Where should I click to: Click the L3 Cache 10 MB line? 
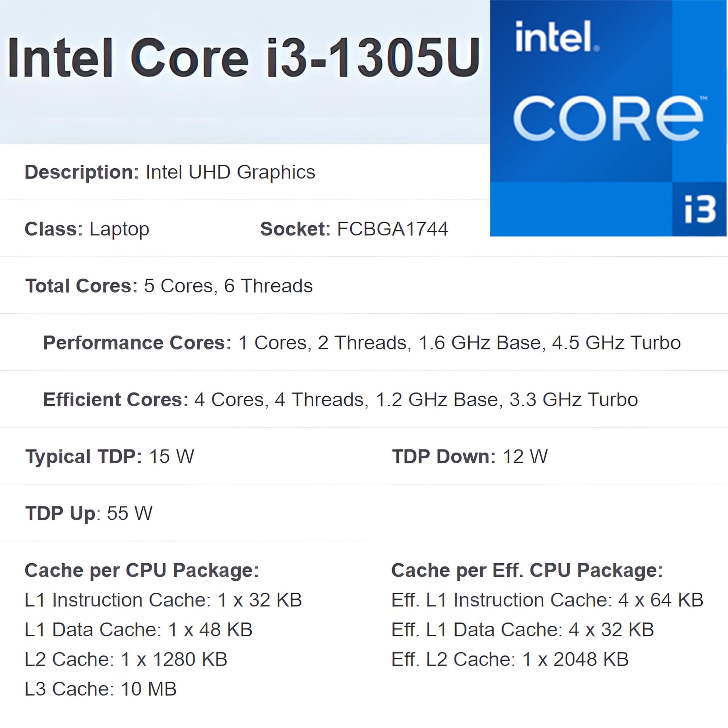[100, 689]
